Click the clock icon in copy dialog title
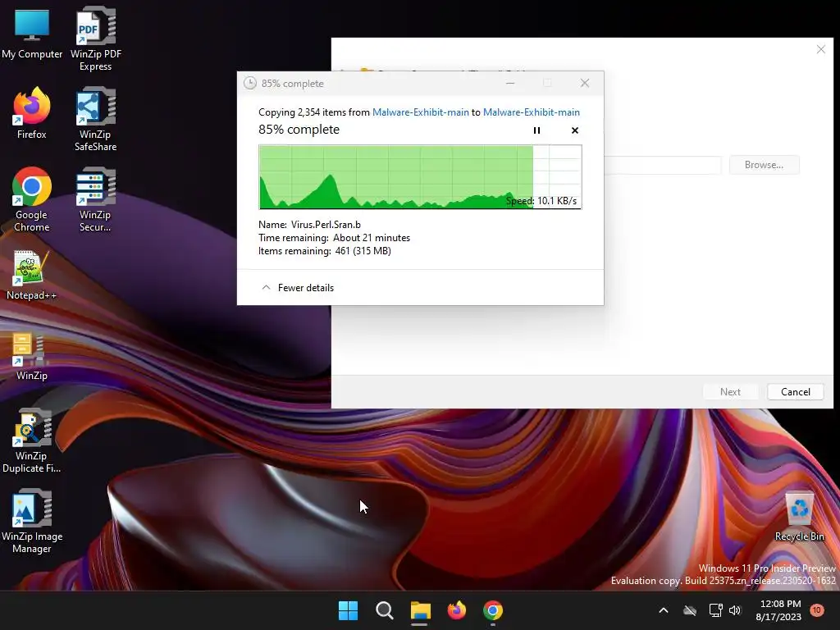The width and height of the screenshot is (840, 630). click(x=249, y=83)
